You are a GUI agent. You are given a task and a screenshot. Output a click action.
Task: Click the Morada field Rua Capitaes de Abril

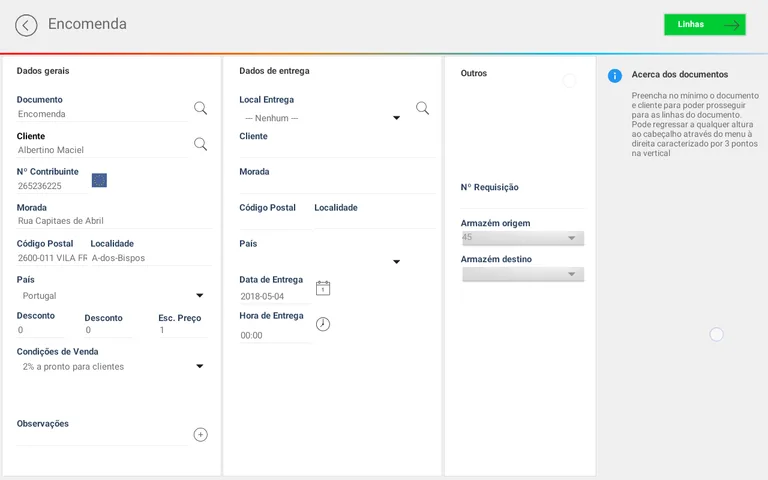114,221
